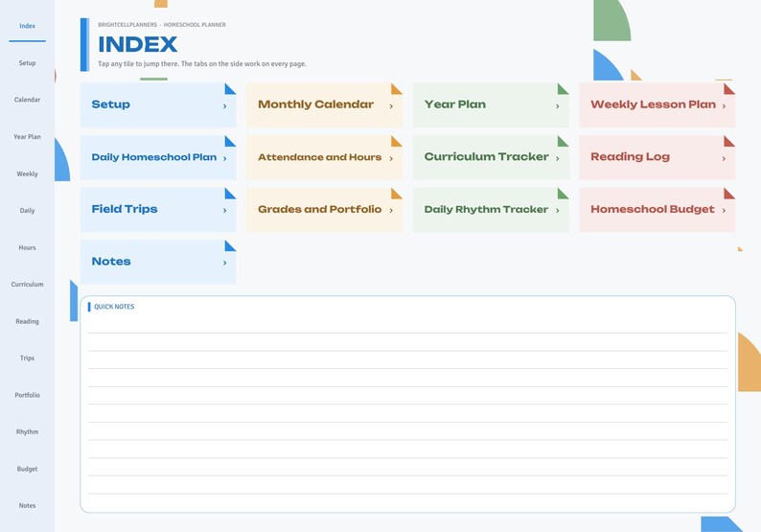Screen dimensions: 761x532
Task: Click the chevron on the Field Trips tile
Action: coord(224,210)
